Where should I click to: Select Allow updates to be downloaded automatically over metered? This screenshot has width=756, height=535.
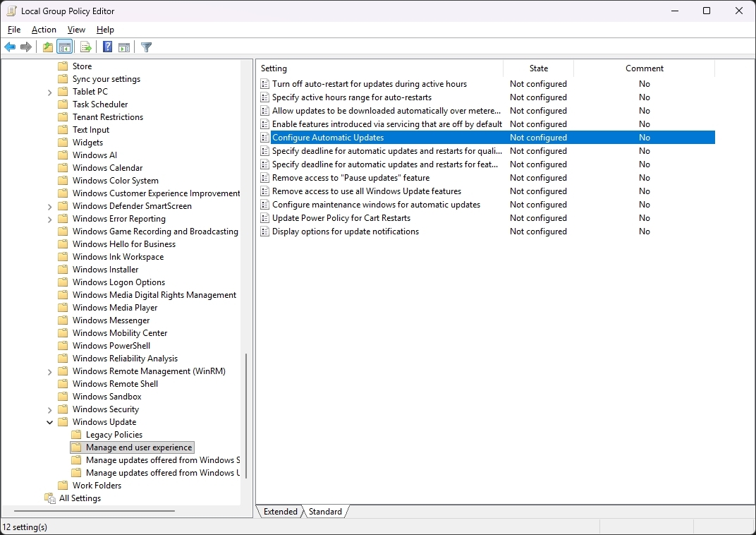pyautogui.click(x=386, y=111)
